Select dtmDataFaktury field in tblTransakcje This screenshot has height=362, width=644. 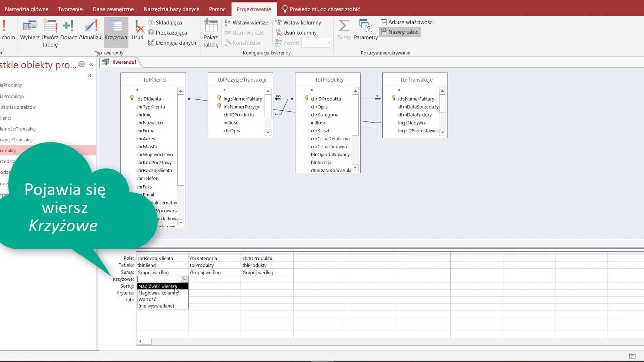(415, 115)
